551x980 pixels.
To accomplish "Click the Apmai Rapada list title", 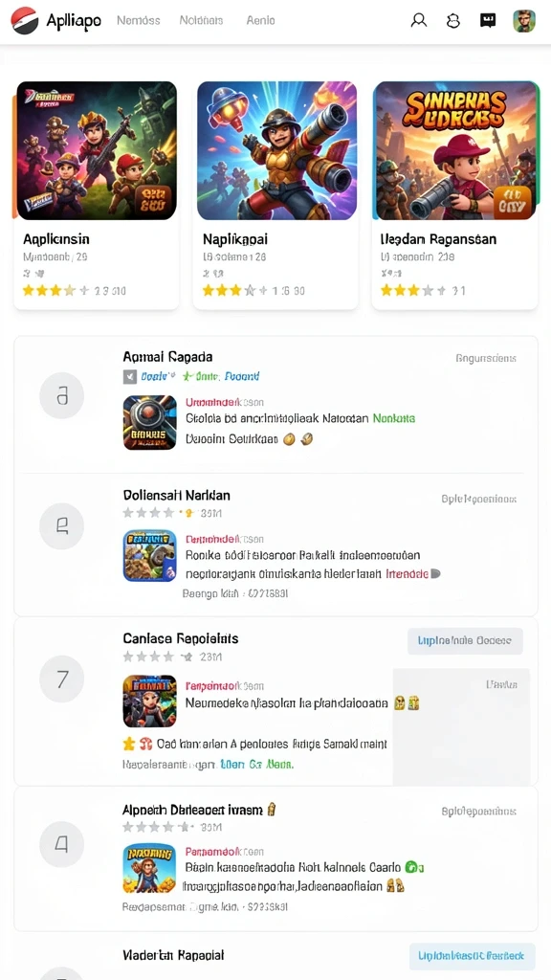I will click(167, 357).
